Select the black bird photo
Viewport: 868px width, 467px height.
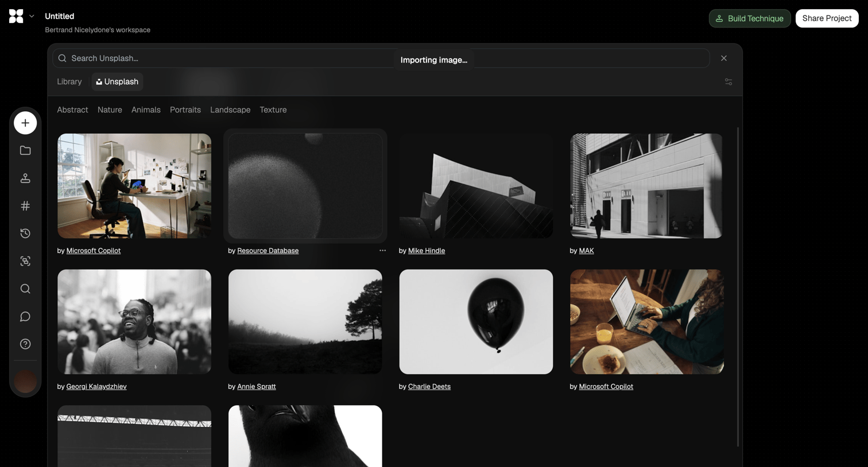click(305, 436)
